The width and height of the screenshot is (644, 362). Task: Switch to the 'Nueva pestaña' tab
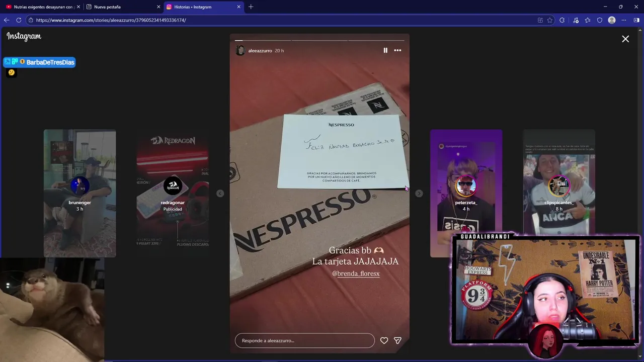point(123,7)
